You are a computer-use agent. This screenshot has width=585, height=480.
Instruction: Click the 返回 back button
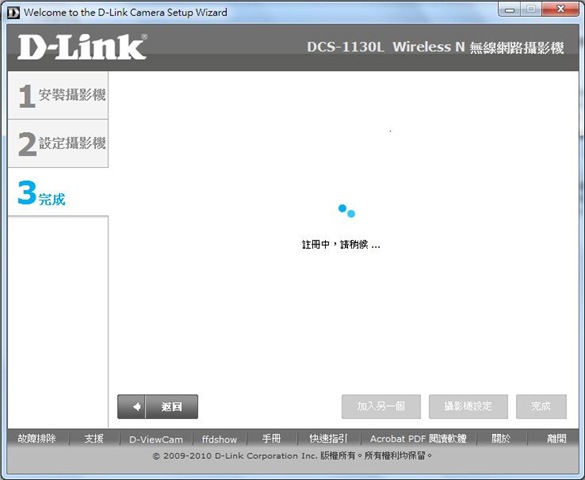tap(157, 406)
